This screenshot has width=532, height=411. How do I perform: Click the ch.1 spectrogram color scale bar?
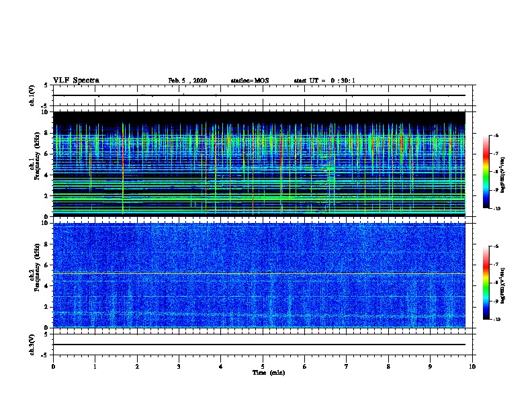(486, 172)
